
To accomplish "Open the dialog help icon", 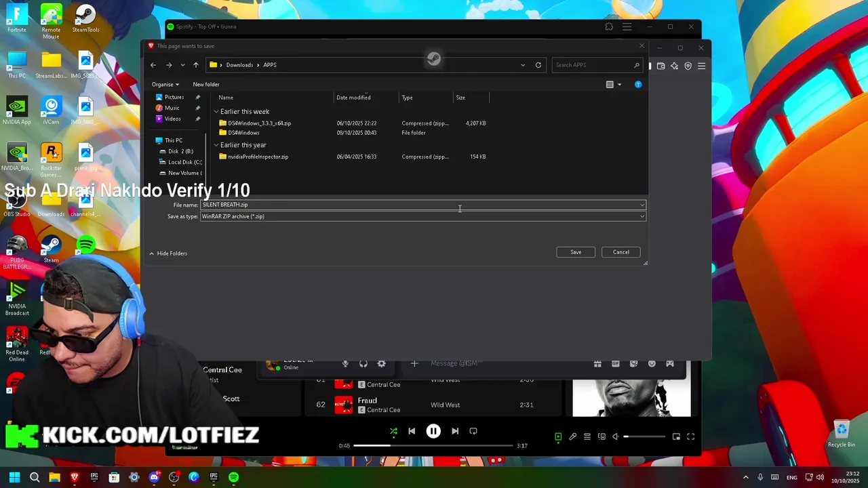I will pyautogui.click(x=638, y=85).
